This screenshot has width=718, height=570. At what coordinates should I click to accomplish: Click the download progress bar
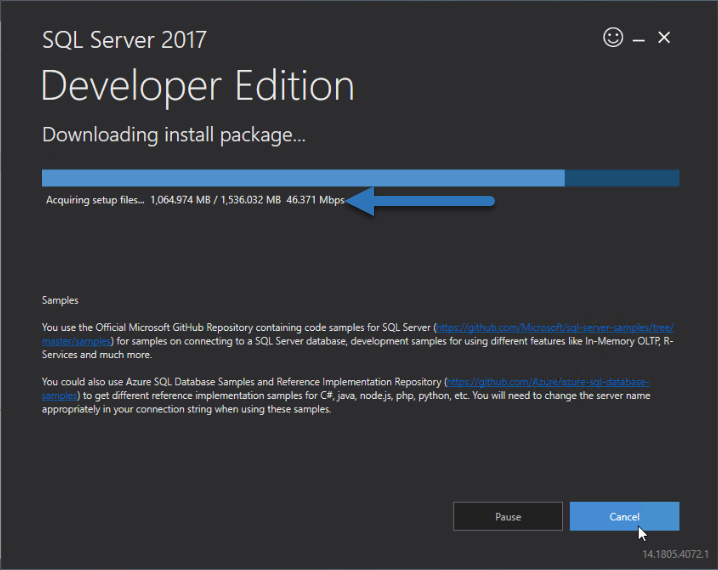point(360,178)
